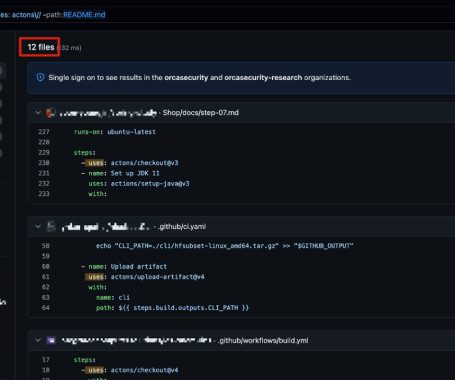Collapse the Shop/docs/step-07.md result
The width and height of the screenshot is (455, 380).
click(x=38, y=113)
